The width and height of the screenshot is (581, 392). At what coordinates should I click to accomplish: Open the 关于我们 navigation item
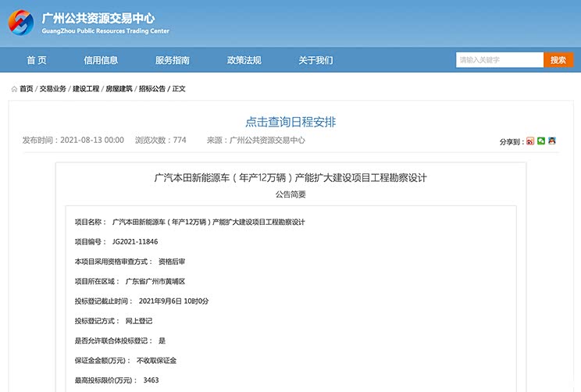pos(315,60)
